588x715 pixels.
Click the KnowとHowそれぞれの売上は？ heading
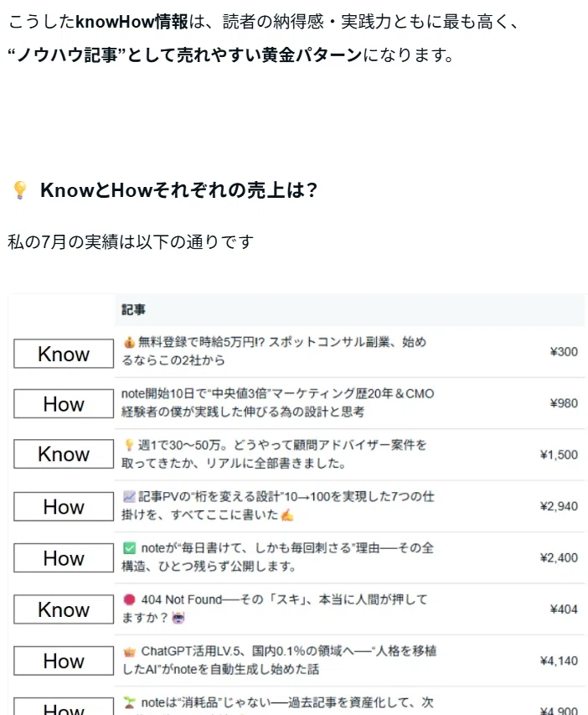(x=178, y=190)
